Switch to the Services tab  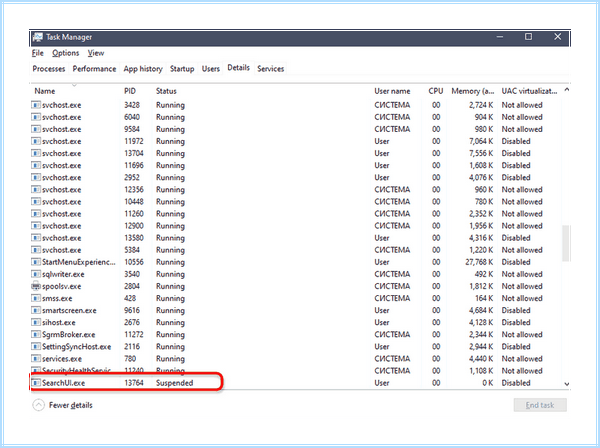pyautogui.click(x=271, y=69)
